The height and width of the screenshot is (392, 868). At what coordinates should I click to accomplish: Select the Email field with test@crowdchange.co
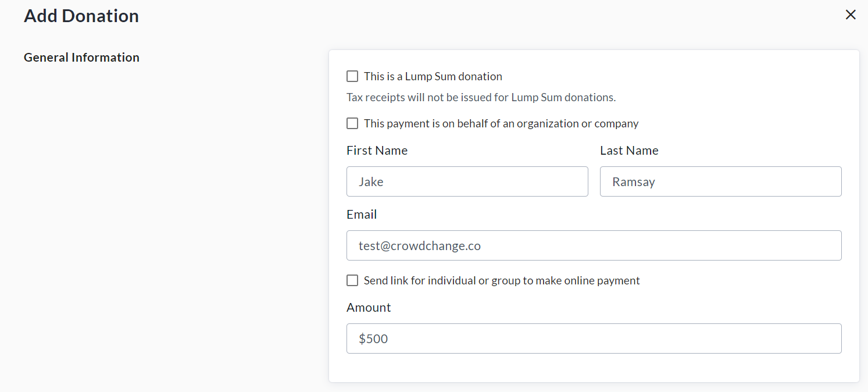pyautogui.click(x=594, y=245)
